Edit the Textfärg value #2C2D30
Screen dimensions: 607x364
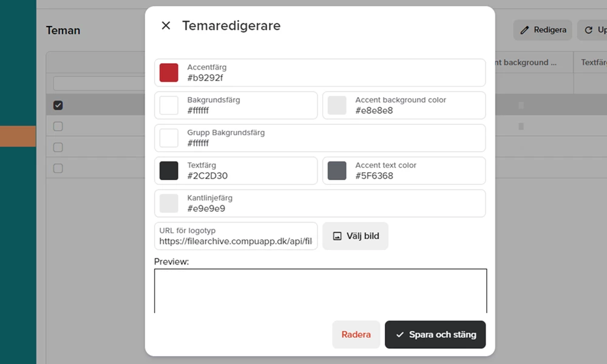[x=207, y=176]
